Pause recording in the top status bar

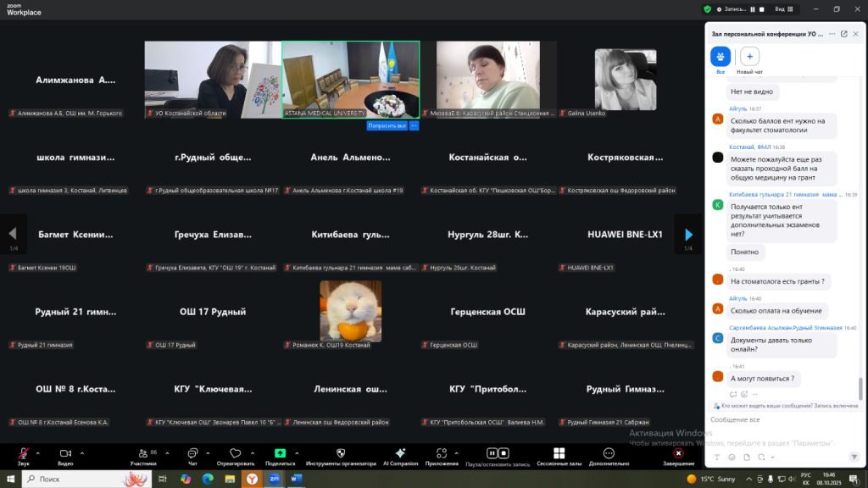coord(754,9)
